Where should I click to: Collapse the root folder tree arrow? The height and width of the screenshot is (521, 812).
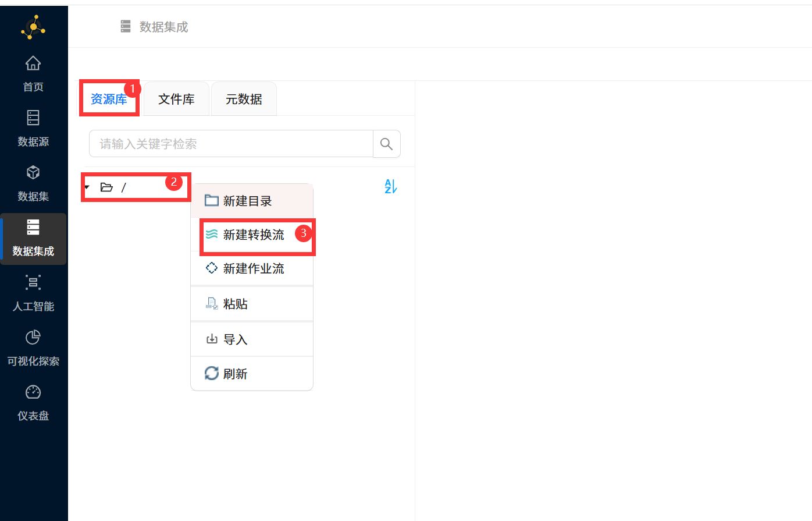click(x=87, y=187)
